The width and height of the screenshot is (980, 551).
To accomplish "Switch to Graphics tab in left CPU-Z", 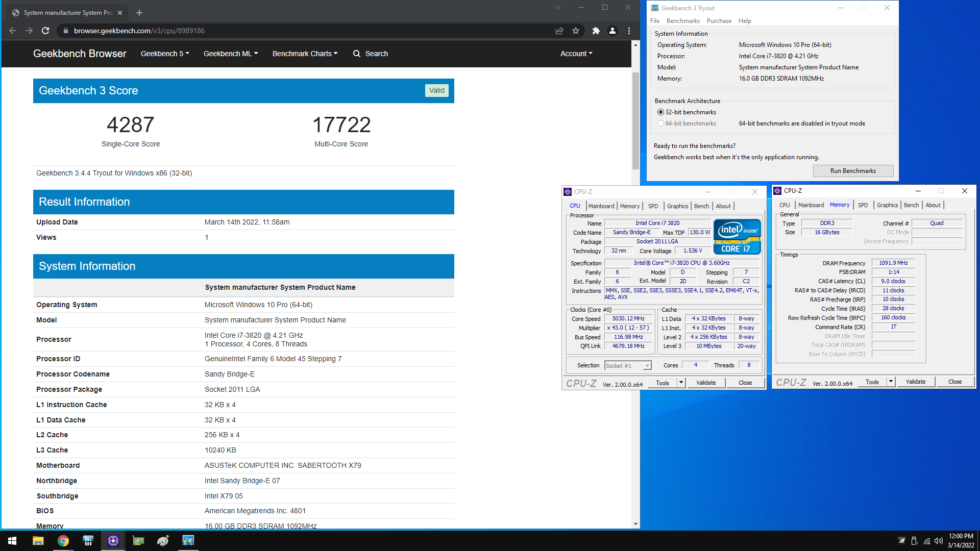I will 677,206.
